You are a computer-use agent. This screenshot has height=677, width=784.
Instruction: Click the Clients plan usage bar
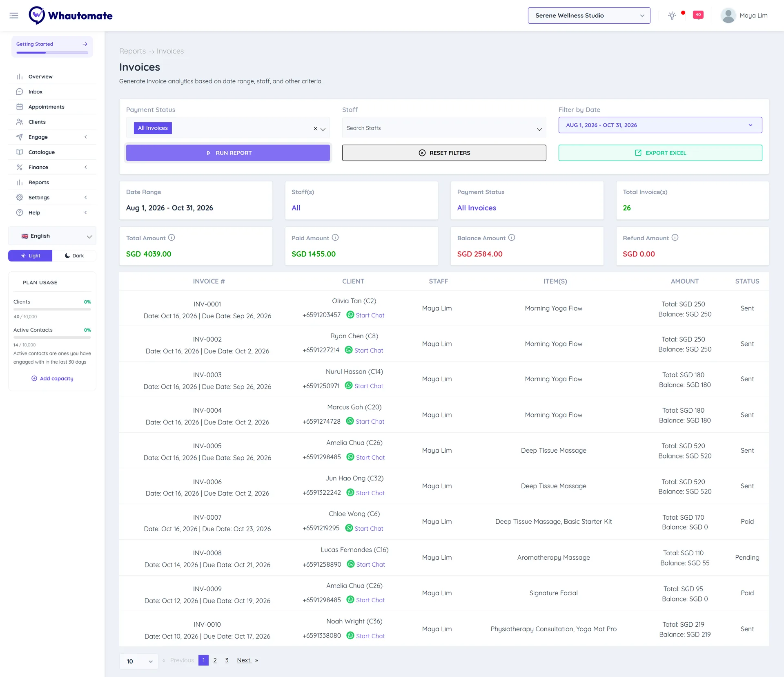pyautogui.click(x=52, y=309)
